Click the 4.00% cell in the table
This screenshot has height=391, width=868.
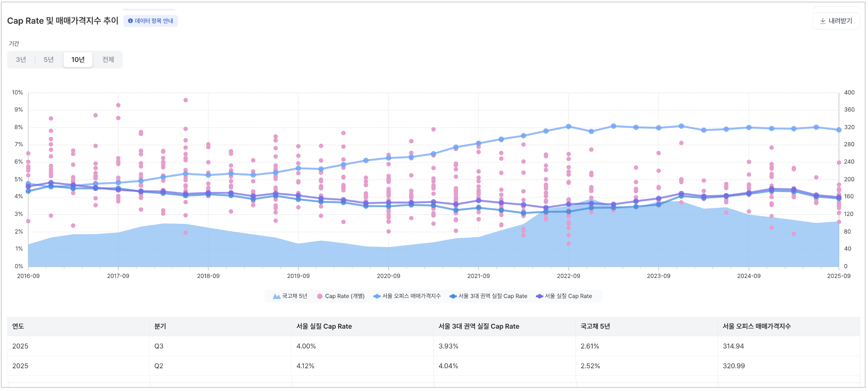(x=306, y=346)
